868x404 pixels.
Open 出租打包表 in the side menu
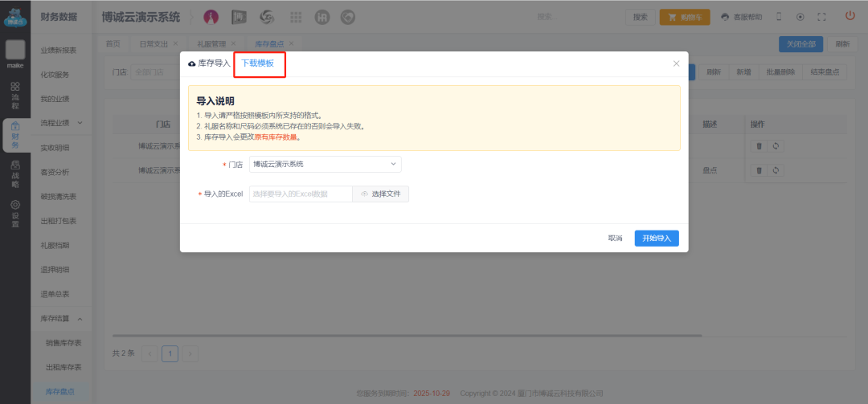(58, 221)
